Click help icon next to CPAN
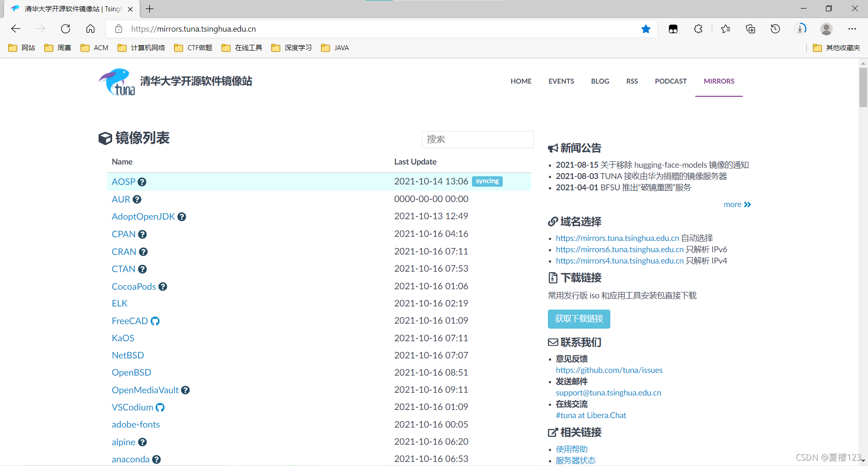The image size is (868, 466). click(x=142, y=234)
